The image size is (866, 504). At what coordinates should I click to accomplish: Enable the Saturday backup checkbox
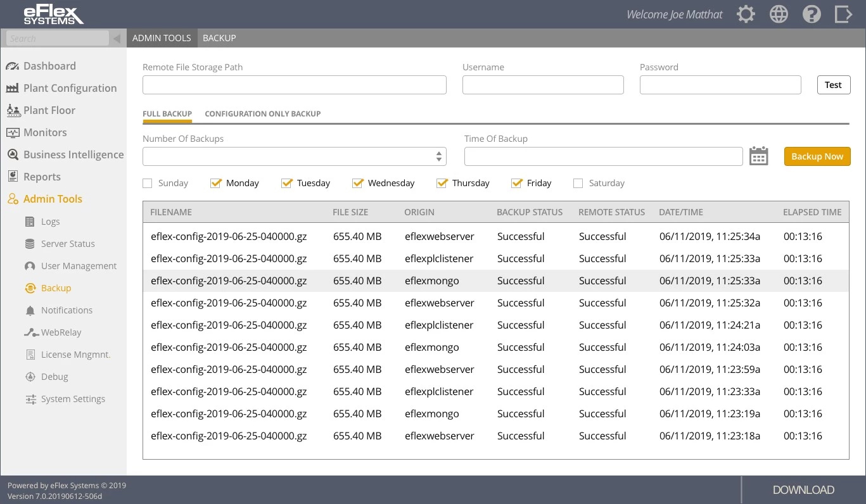(578, 184)
